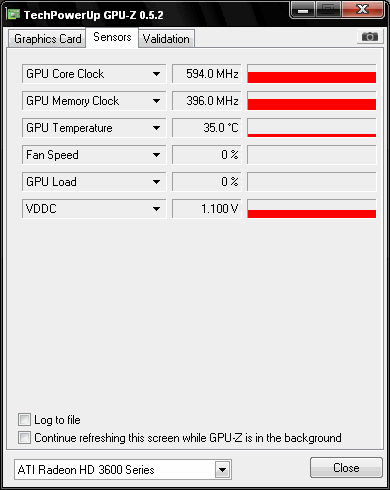Select the Sensors tab
Screen dimensions: 390x490
click(112, 37)
